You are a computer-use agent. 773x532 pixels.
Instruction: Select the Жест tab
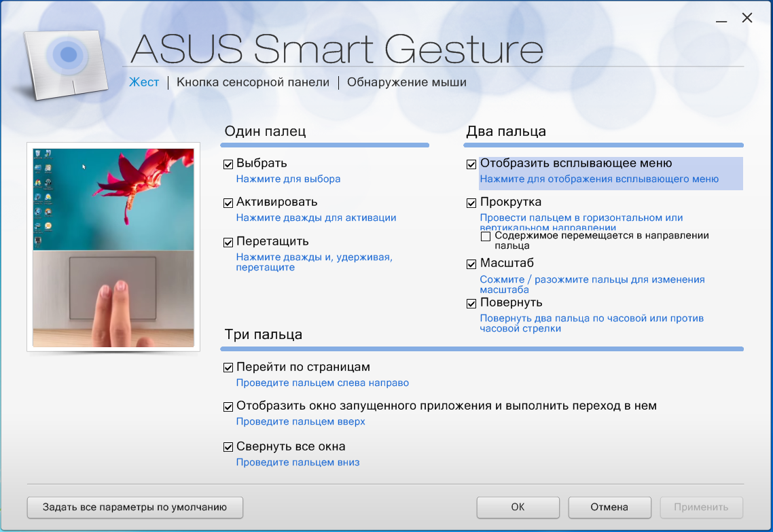(144, 82)
